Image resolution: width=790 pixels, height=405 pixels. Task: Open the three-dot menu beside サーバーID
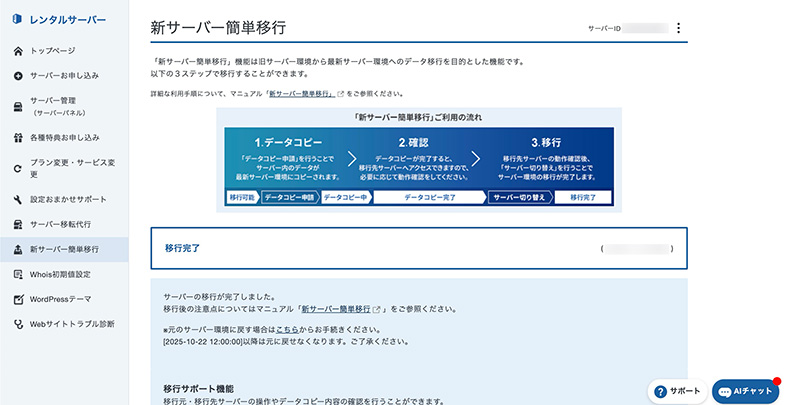click(678, 29)
